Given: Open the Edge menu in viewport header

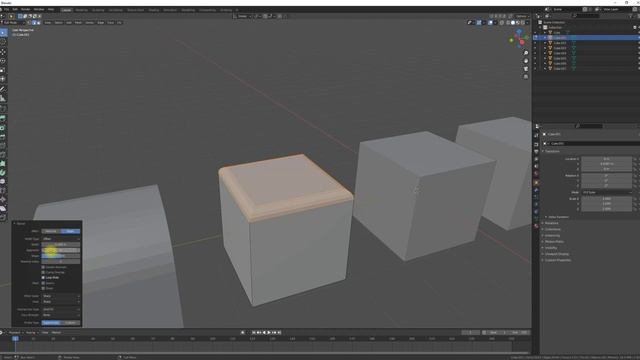Looking at the screenshot, I should click(x=100, y=22).
